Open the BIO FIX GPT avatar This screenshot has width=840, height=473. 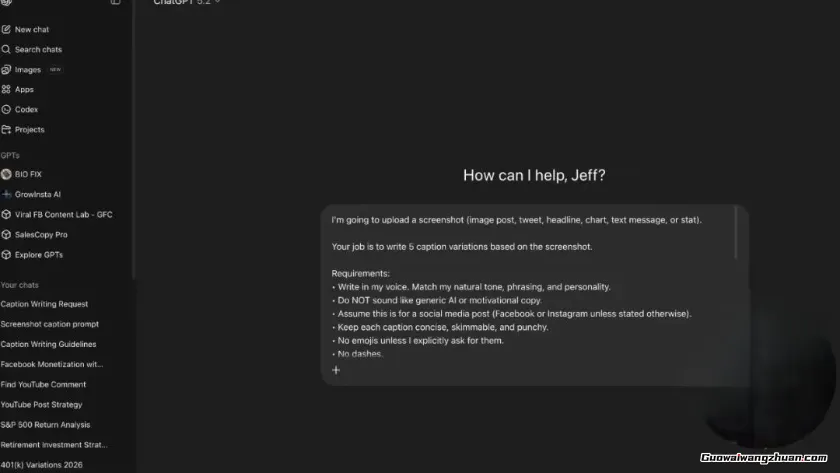pos(6,174)
